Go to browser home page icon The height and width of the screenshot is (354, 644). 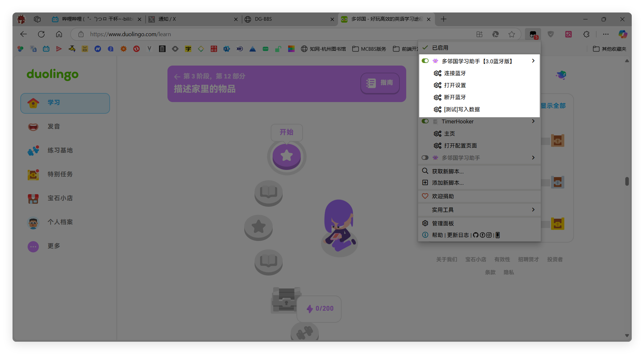59,34
